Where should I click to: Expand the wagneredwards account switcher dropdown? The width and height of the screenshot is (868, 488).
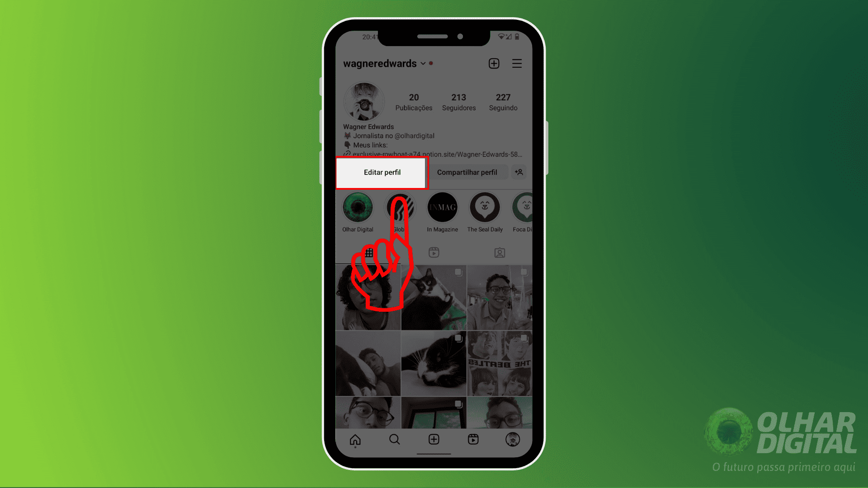click(x=424, y=63)
